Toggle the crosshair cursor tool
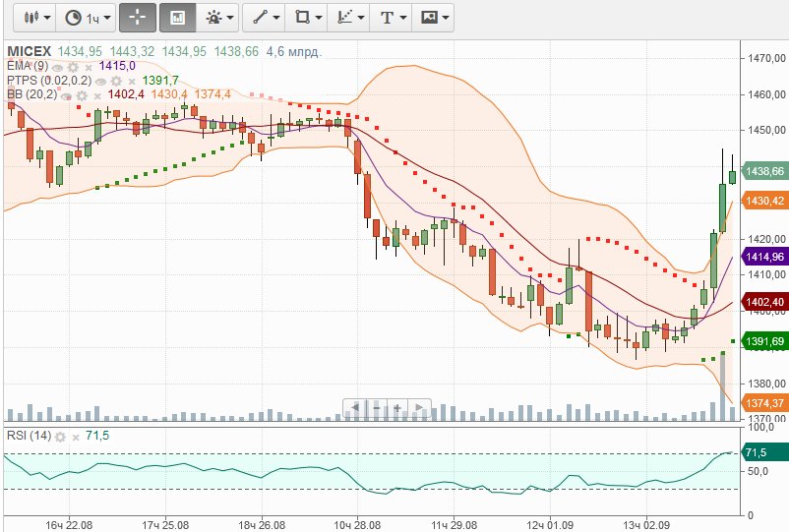The height and width of the screenshot is (532, 789). pos(137,18)
